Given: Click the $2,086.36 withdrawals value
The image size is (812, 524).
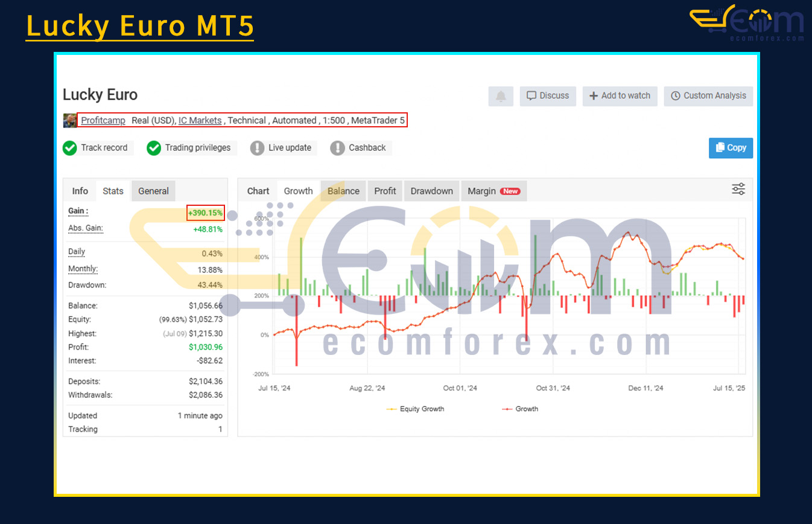Looking at the screenshot, I should [x=206, y=395].
